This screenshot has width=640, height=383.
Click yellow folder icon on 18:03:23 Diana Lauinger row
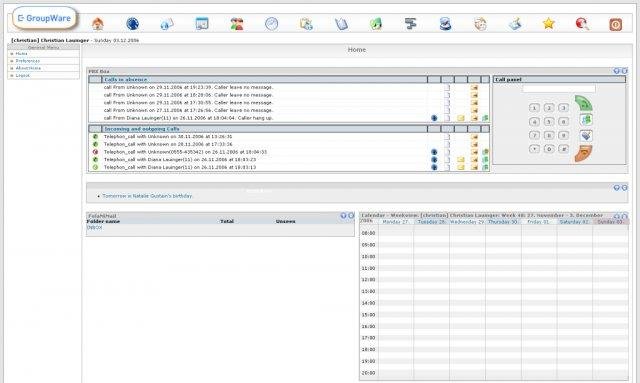point(461,160)
